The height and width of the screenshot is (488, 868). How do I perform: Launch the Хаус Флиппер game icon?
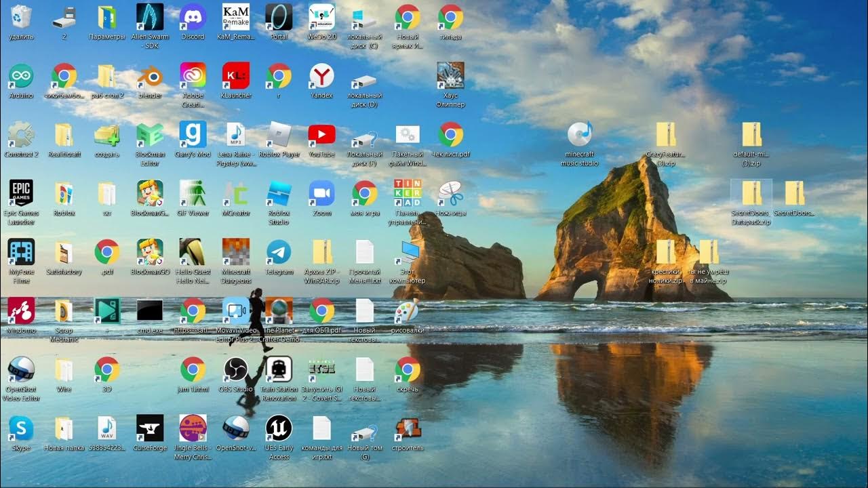450,76
